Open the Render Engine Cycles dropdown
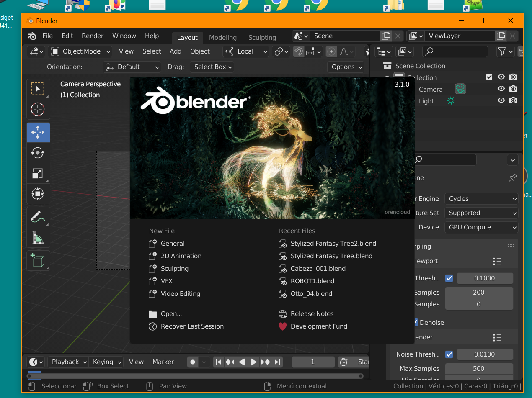The image size is (532, 398). pos(481,199)
